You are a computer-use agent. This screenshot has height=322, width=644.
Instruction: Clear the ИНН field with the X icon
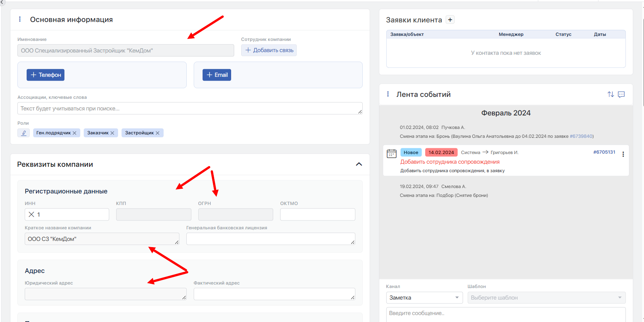point(32,214)
